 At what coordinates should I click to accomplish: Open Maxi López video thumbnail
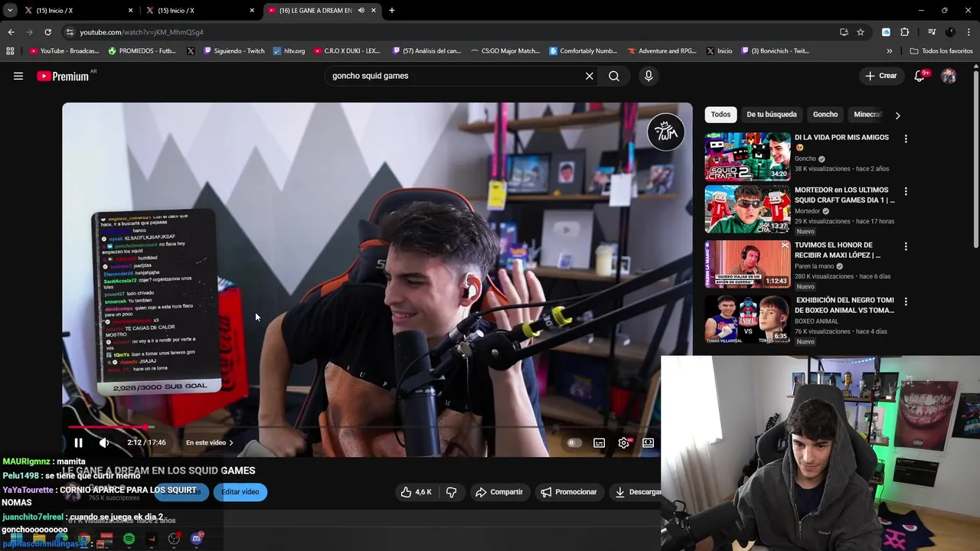pyautogui.click(x=747, y=264)
